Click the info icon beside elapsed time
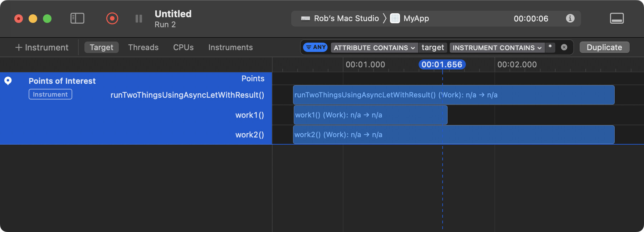644x232 pixels. tap(570, 18)
